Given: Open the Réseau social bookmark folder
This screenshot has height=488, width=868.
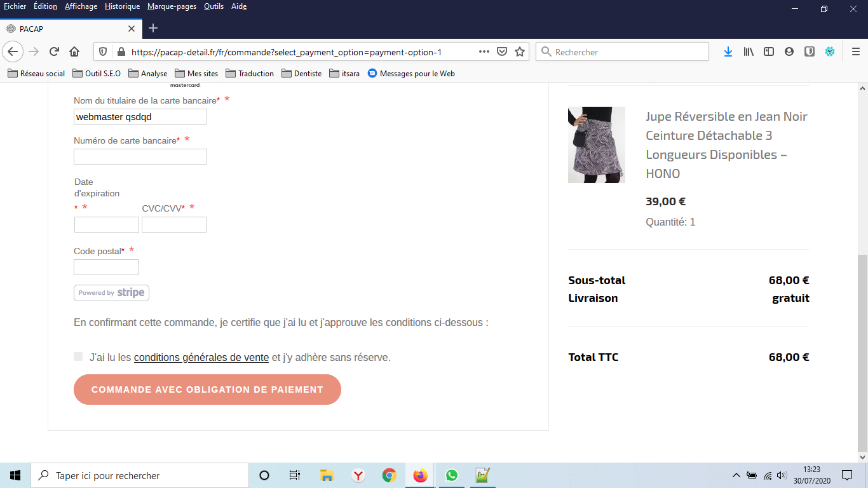Looking at the screenshot, I should [x=36, y=74].
